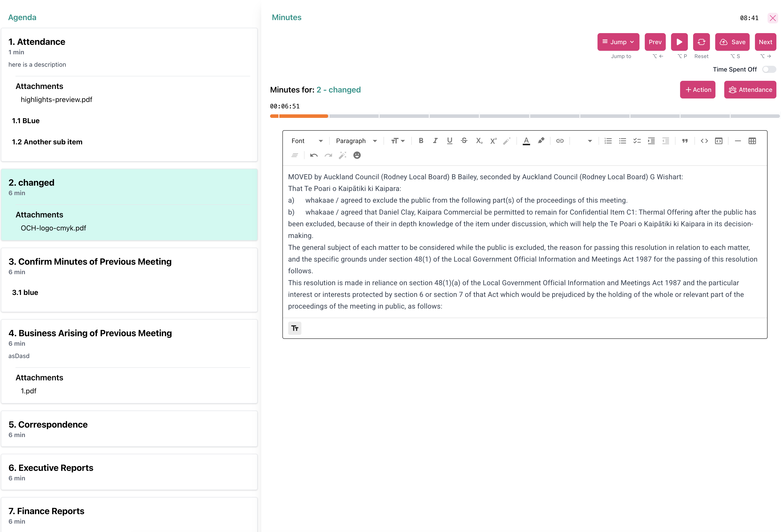Open the Font dropdown
Image resolution: width=783 pixels, height=532 pixels.
point(306,141)
